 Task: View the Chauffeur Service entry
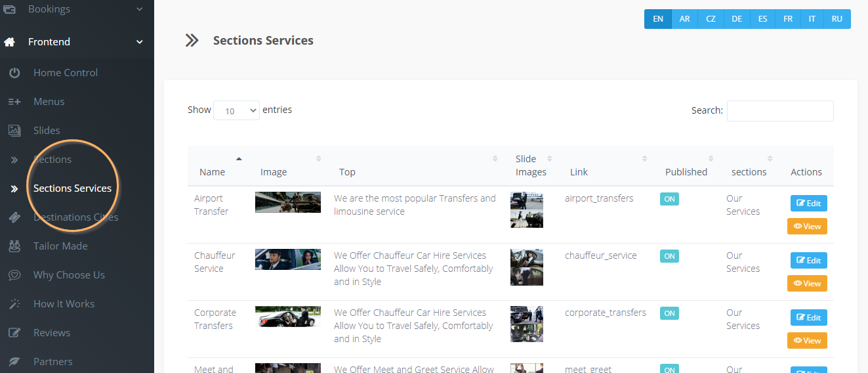(x=807, y=283)
